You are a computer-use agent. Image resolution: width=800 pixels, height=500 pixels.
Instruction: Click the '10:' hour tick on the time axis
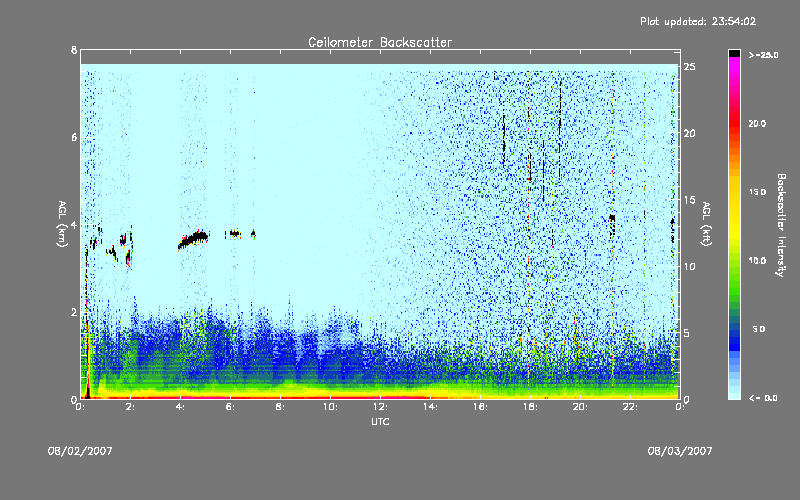330,407
